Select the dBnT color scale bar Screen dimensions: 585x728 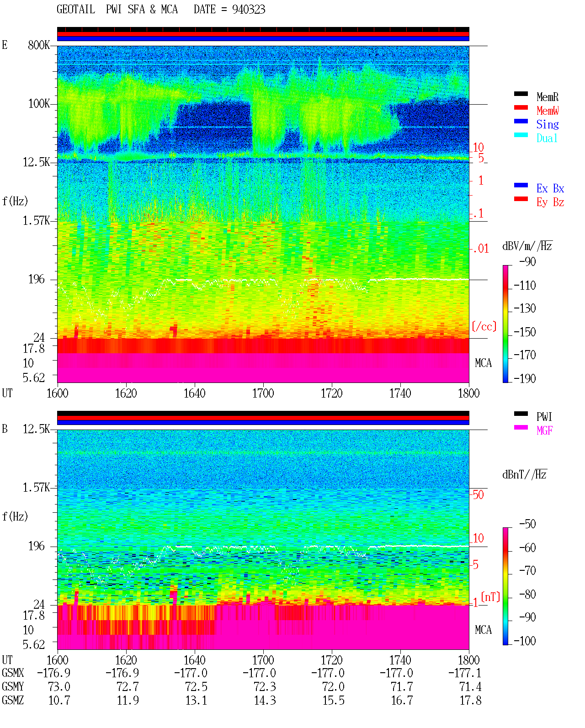(505, 586)
